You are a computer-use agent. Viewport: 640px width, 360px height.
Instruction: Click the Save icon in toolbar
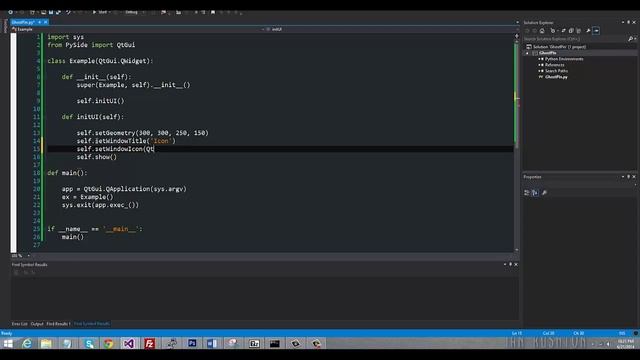click(x=51, y=12)
